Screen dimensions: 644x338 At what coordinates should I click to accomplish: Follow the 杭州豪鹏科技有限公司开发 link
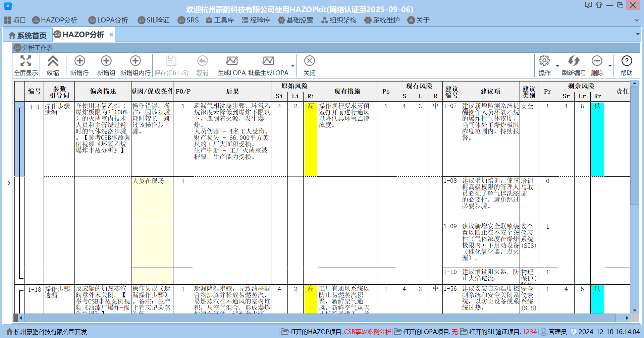point(50,332)
